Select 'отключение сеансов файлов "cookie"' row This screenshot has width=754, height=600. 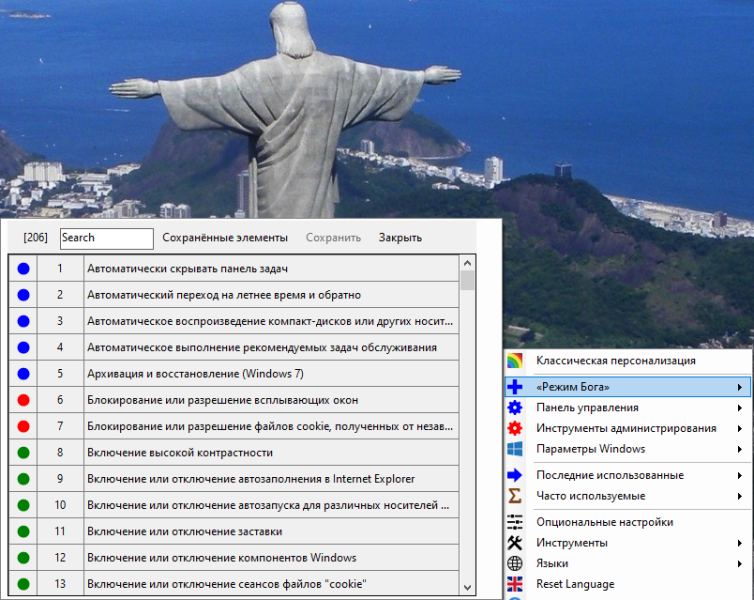tap(234, 584)
